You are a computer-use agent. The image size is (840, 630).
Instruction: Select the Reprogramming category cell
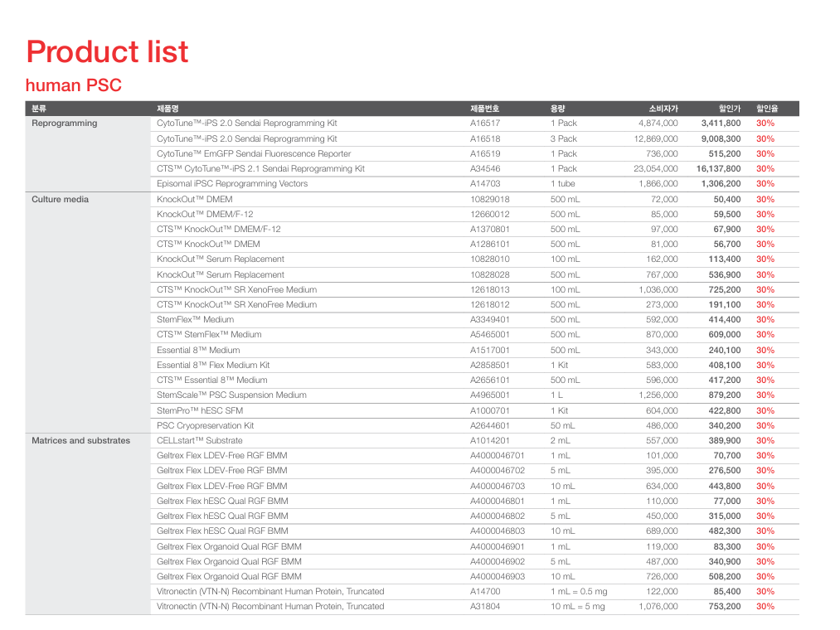pyautogui.click(x=64, y=124)
